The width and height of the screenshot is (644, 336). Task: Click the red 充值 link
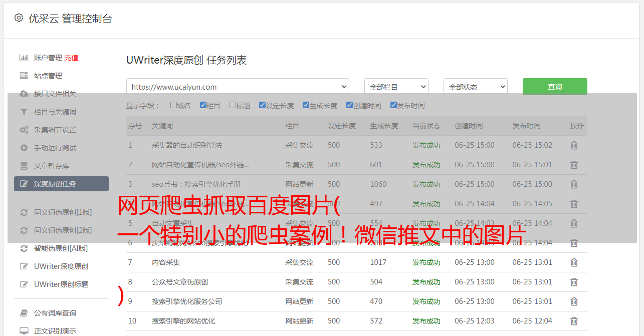point(71,58)
